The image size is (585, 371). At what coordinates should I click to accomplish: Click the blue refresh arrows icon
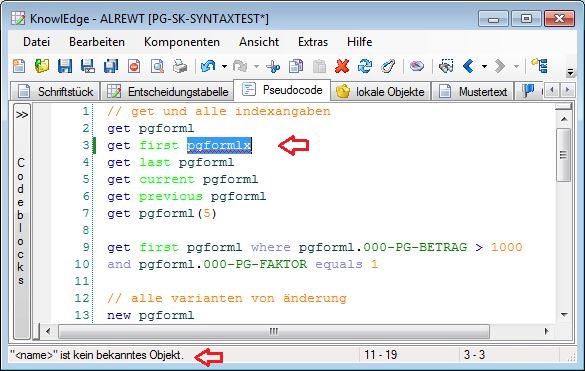pos(365,66)
